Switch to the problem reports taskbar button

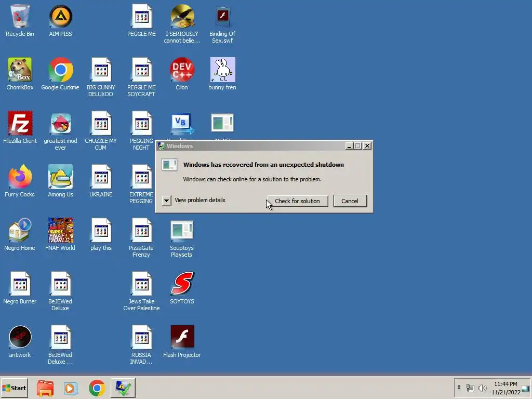123,388
